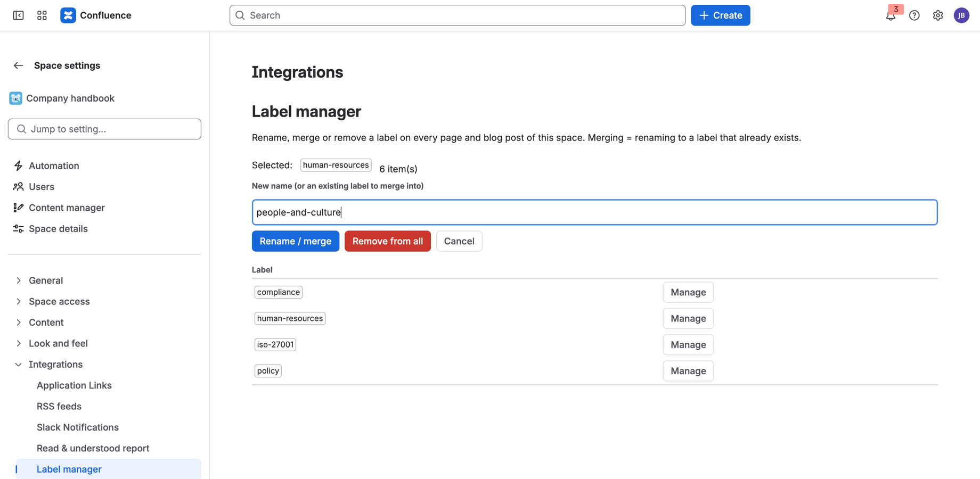980x479 pixels.
Task: Click the human-resources tag in the table
Action: point(290,318)
